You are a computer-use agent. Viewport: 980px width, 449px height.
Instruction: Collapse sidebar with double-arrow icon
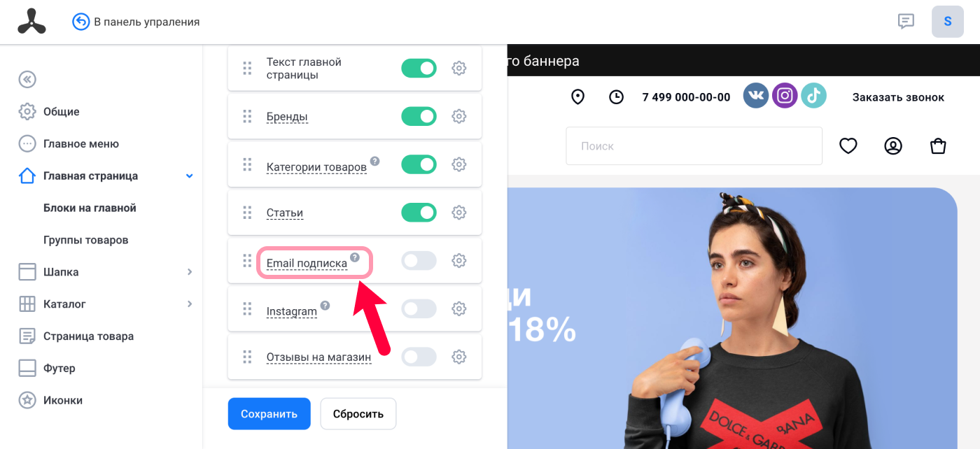[27, 79]
